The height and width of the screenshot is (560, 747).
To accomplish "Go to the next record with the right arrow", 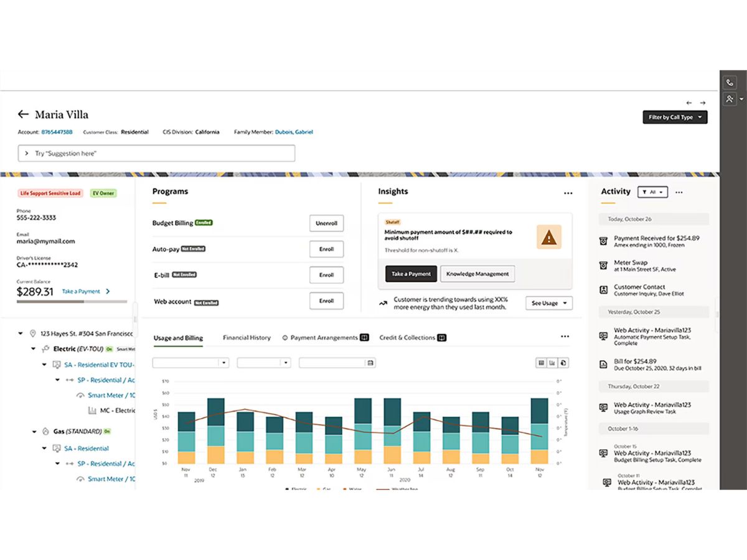I will click(702, 103).
